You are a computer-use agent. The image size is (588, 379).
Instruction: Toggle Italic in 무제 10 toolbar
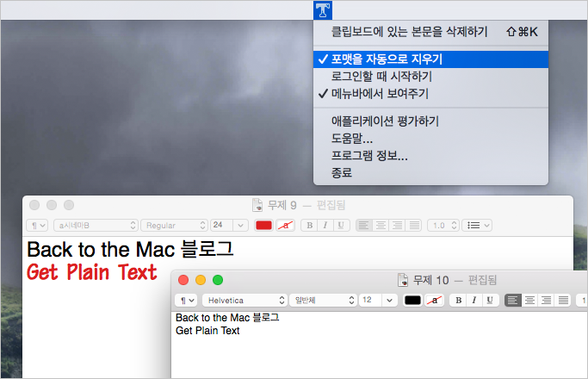(474, 301)
